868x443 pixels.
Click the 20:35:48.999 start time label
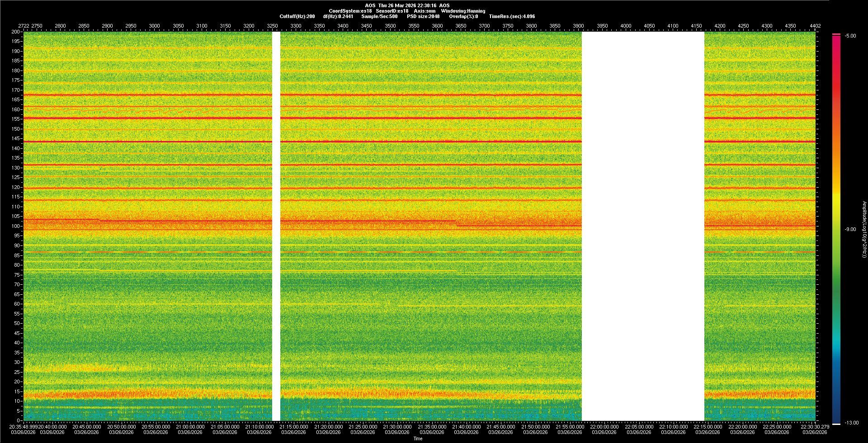click(x=24, y=426)
